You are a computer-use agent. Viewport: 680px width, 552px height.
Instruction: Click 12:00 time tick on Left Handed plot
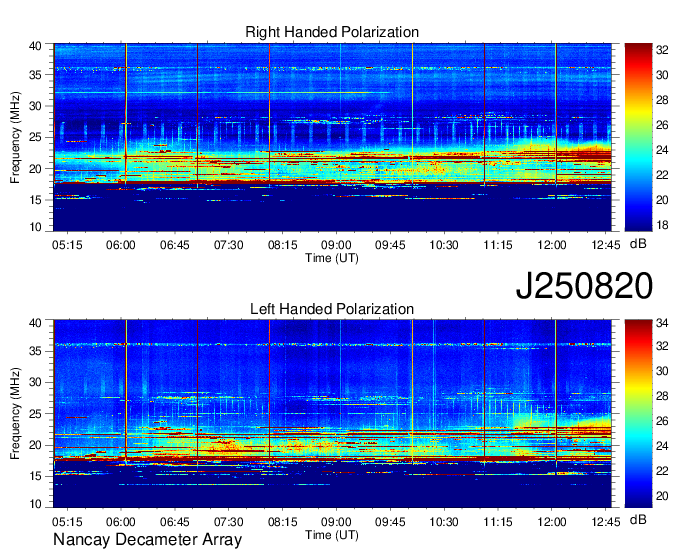[552, 522]
